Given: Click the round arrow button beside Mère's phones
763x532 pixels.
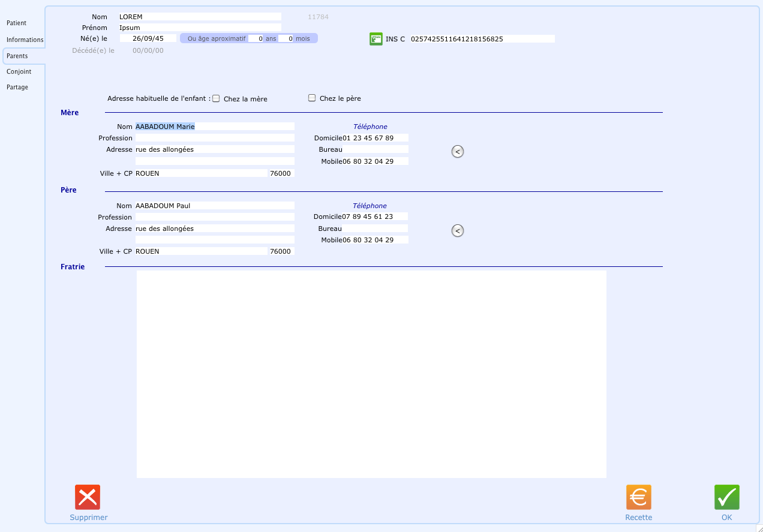Looking at the screenshot, I should point(458,152).
